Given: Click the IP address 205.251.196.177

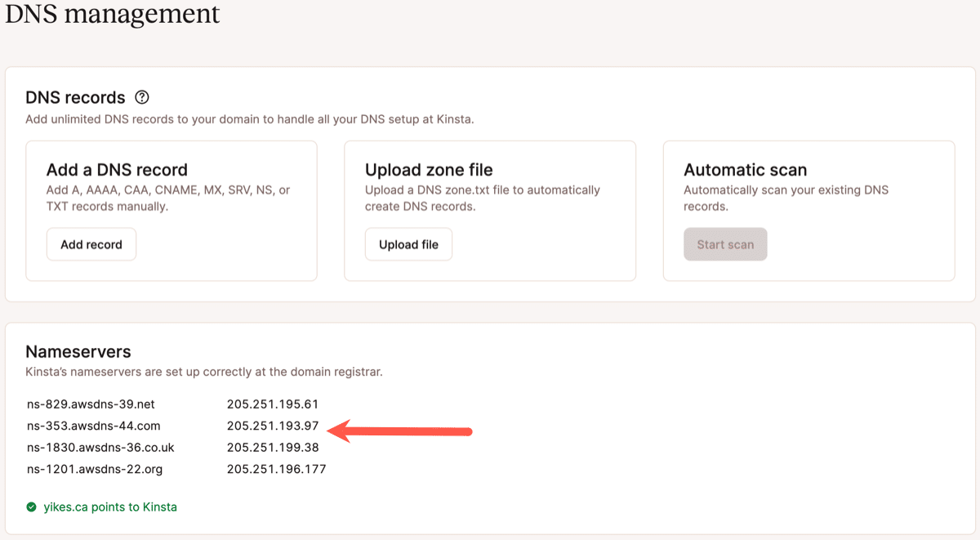Looking at the screenshot, I should [x=276, y=469].
